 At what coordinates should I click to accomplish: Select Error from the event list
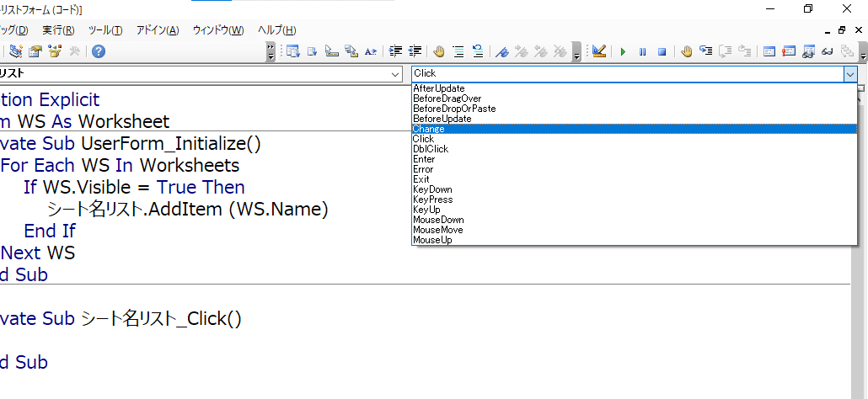click(635, 169)
